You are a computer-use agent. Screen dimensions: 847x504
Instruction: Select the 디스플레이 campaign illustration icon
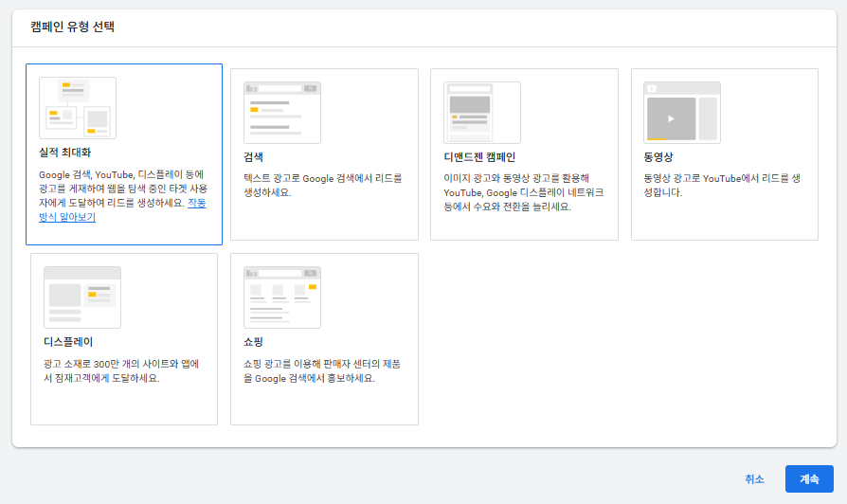click(x=82, y=297)
